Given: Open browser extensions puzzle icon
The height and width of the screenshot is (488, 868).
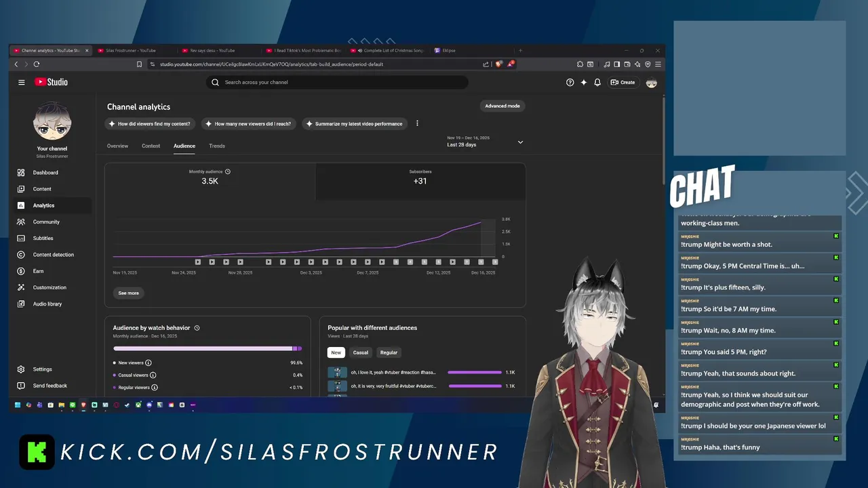Looking at the screenshot, I should click(580, 64).
